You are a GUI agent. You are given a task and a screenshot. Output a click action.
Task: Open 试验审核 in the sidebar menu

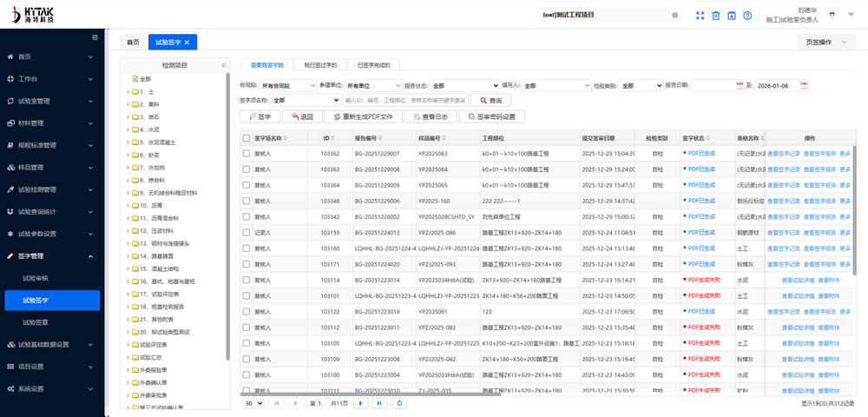pyautogui.click(x=36, y=278)
